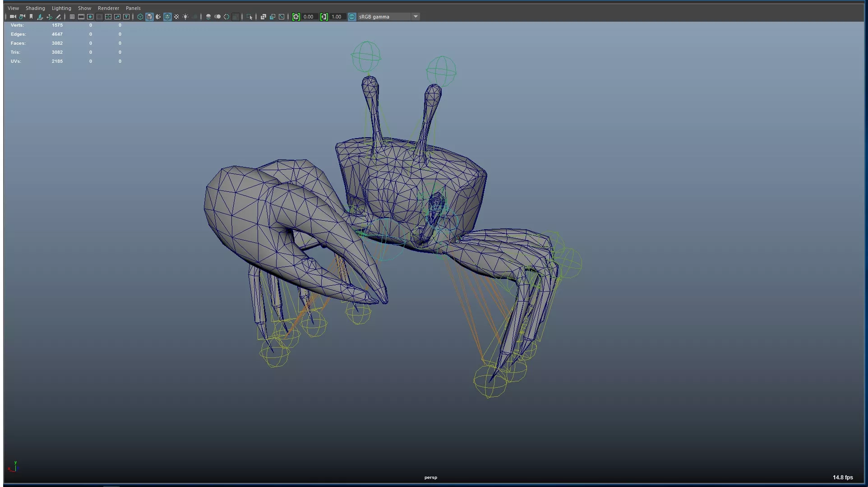Toggle wireframe on shaded display
This screenshot has width=868, height=487.
[167, 17]
